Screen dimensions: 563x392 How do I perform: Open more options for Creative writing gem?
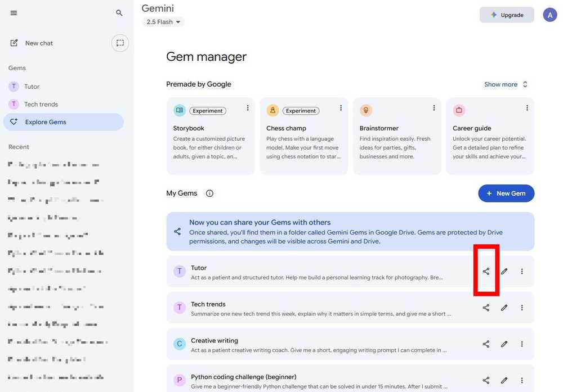point(522,344)
